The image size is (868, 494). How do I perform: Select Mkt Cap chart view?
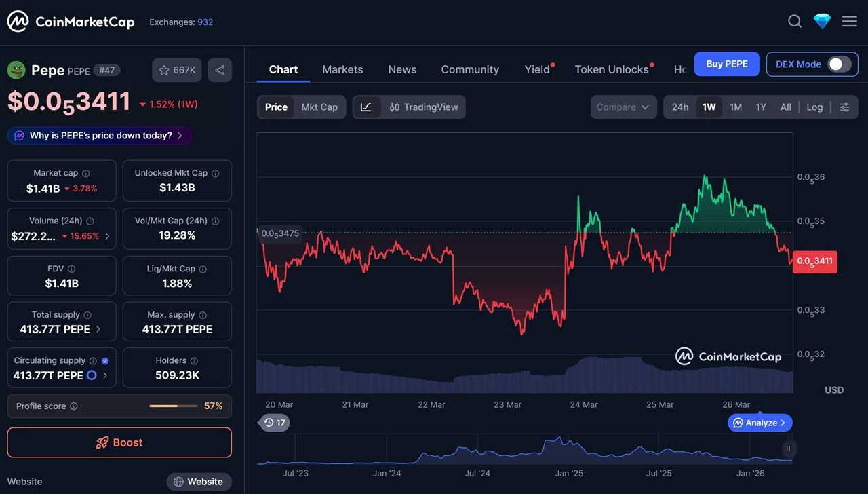319,107
